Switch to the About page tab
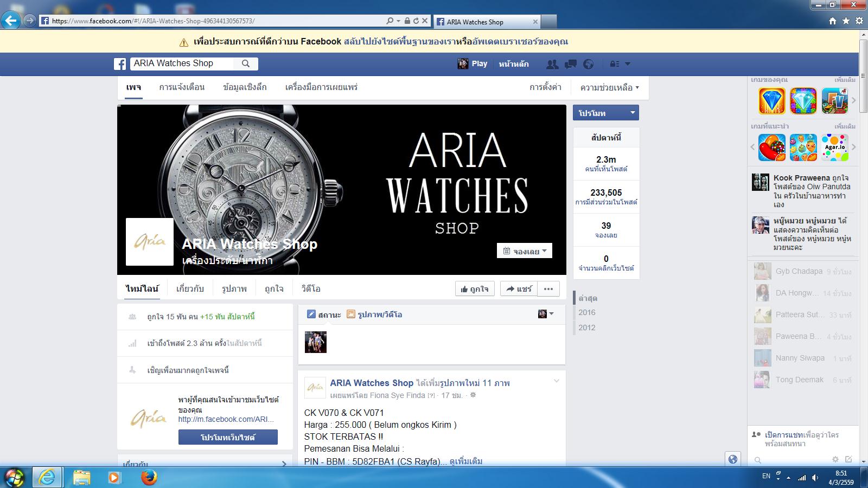868x488 pixels. (x=190, y=289)
